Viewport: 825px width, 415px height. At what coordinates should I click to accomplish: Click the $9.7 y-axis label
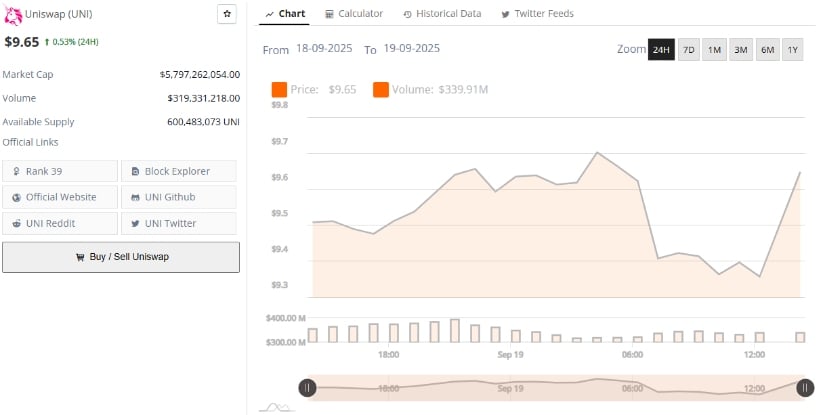280,141
